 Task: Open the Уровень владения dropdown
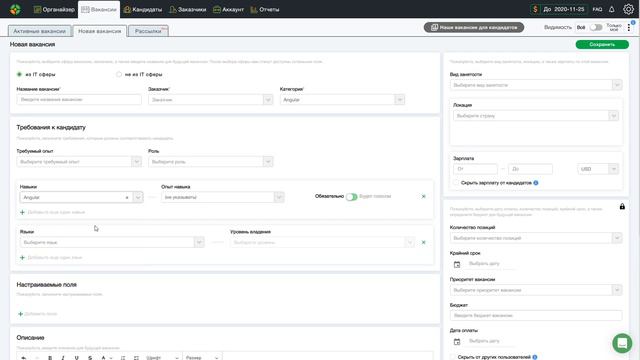click(x=322, y=242)
